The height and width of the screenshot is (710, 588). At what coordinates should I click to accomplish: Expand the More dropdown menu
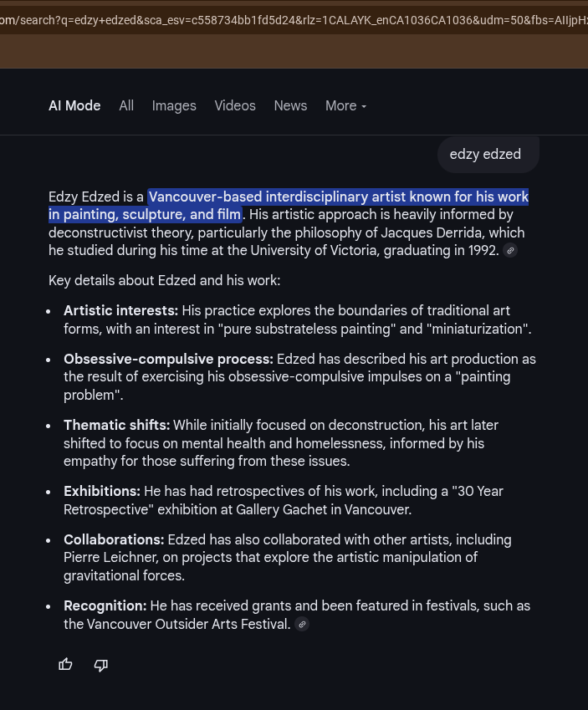tap(345, 105)
